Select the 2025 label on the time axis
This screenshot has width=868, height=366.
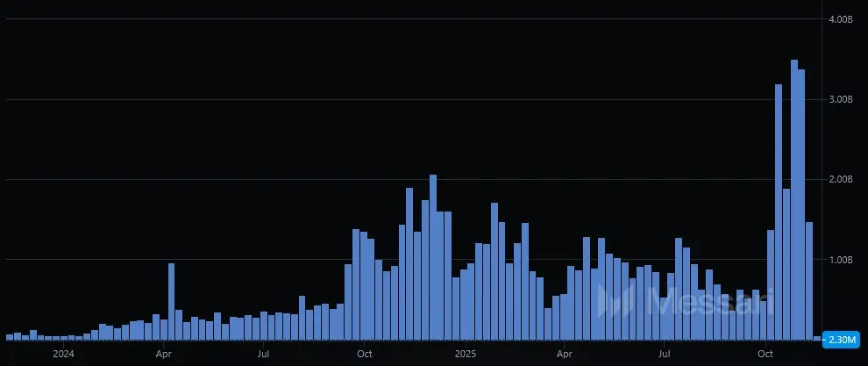[465, 355]
